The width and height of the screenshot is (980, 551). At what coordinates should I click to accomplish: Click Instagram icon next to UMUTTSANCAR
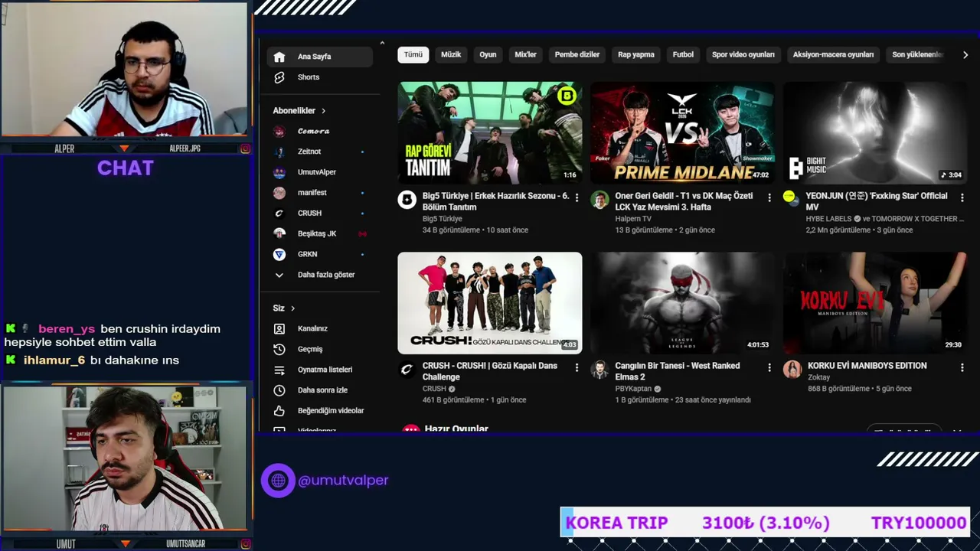[x=245, y=544]
